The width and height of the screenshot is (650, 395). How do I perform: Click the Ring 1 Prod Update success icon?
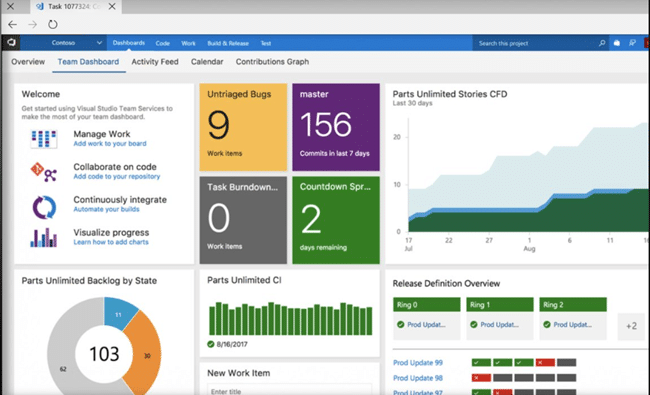(x=473, y=325)
